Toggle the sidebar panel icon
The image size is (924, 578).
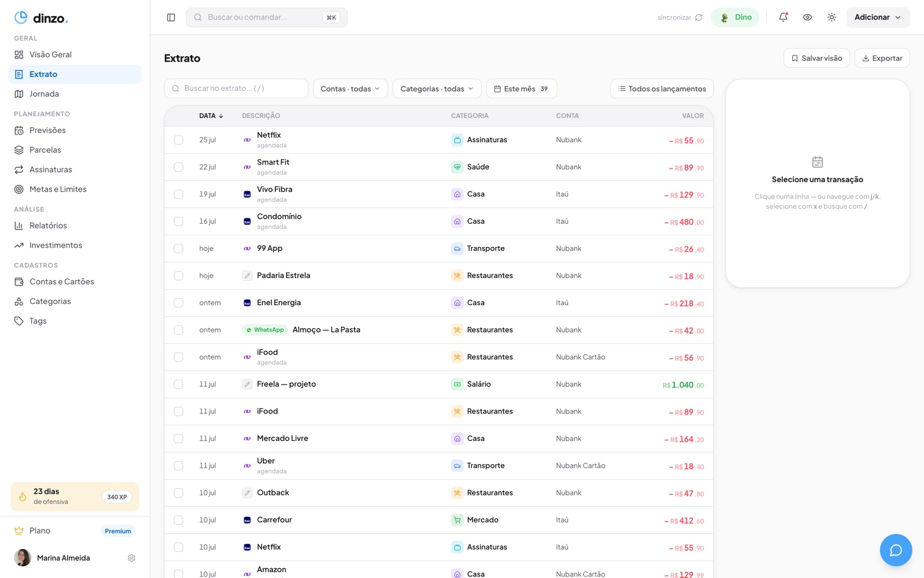point(171,17)
